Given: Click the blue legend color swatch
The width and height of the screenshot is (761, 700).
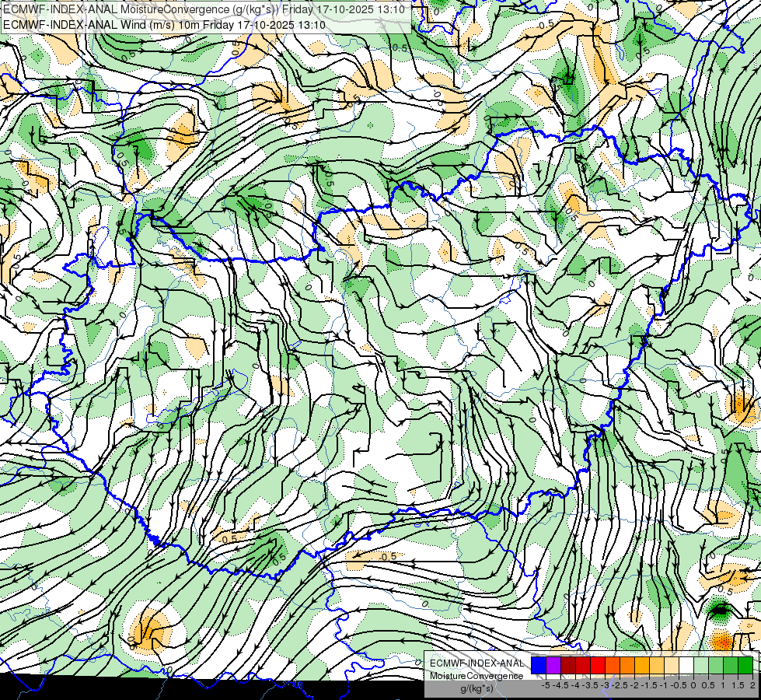Looking at the screenshot, I should click(539, 666).
